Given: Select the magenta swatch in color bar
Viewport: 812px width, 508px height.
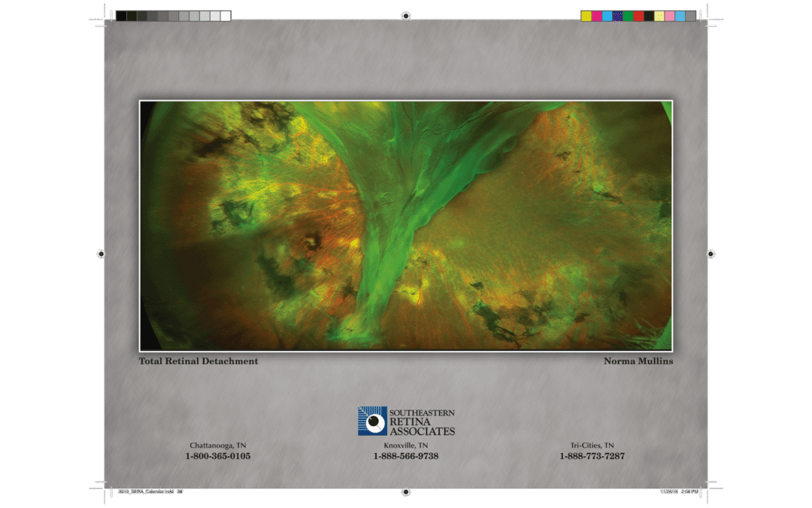Looking at the screenshot, I should click(x=596, y=16).
